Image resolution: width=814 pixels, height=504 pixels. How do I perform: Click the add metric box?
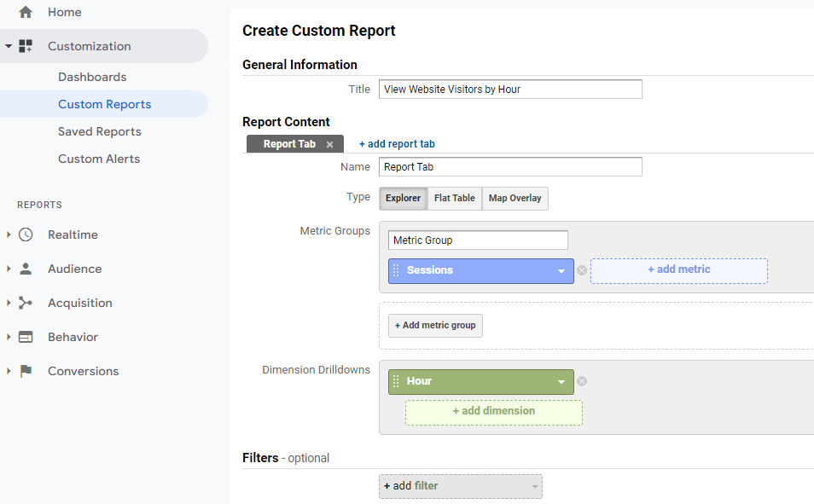(x=679, y=271)
